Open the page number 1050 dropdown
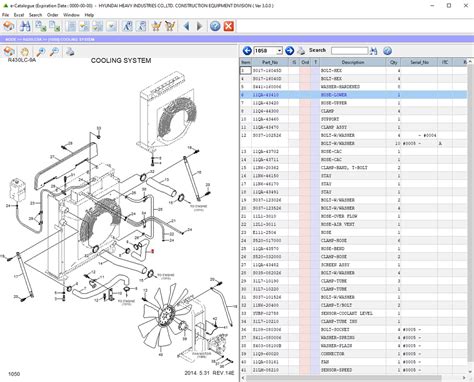This screenshot has height=382, width=474. point(279,51)
